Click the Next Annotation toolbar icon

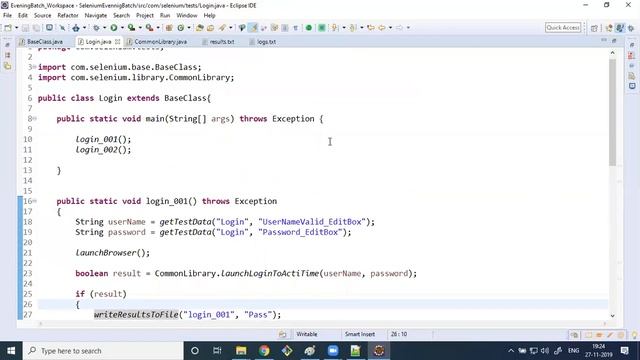(335, 28)
